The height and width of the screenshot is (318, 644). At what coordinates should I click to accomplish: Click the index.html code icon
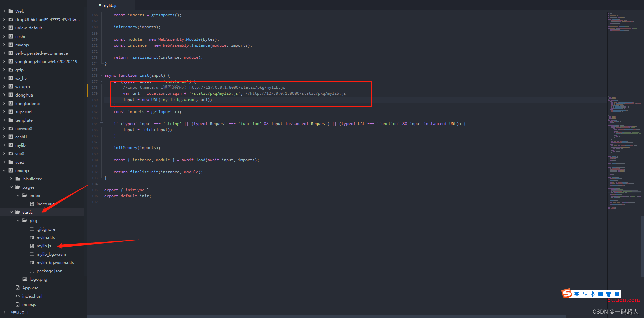(x=18, y=296)
